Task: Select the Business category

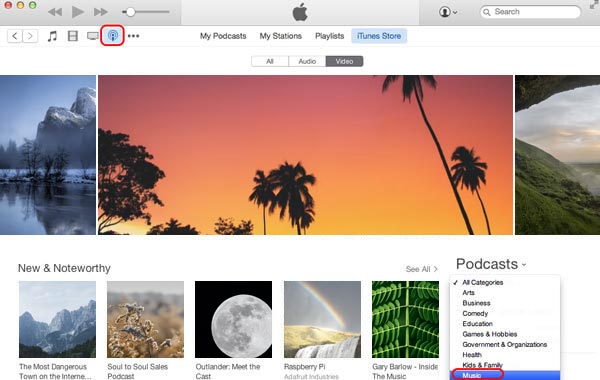Action: (x=505, y=303)
